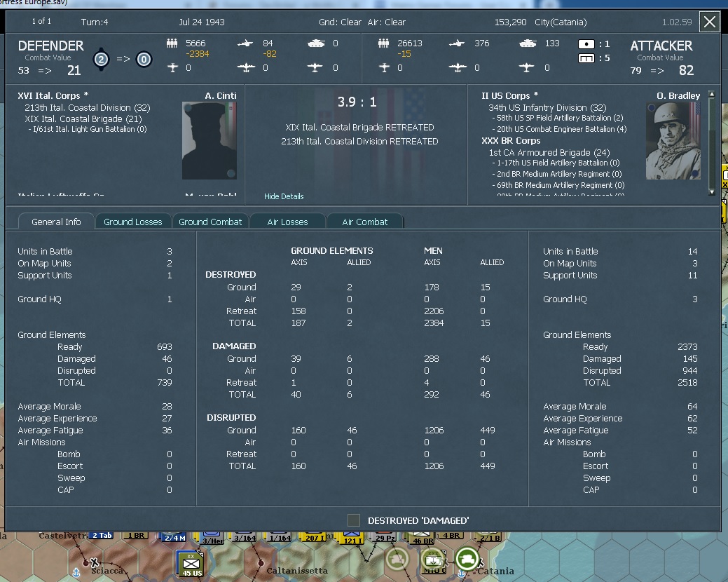Click the faded tank battle icon left of Catania

(398, 560)
